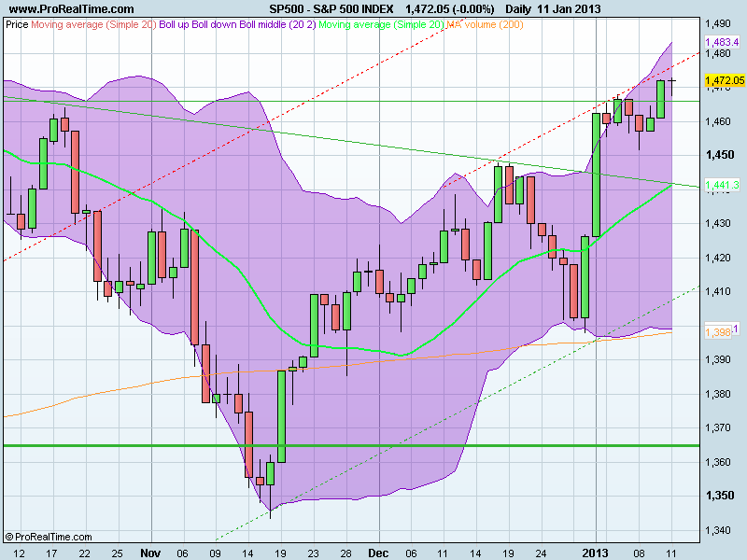
Task: Click the tall green candle at November 19
Action: (x=282, y=416)
